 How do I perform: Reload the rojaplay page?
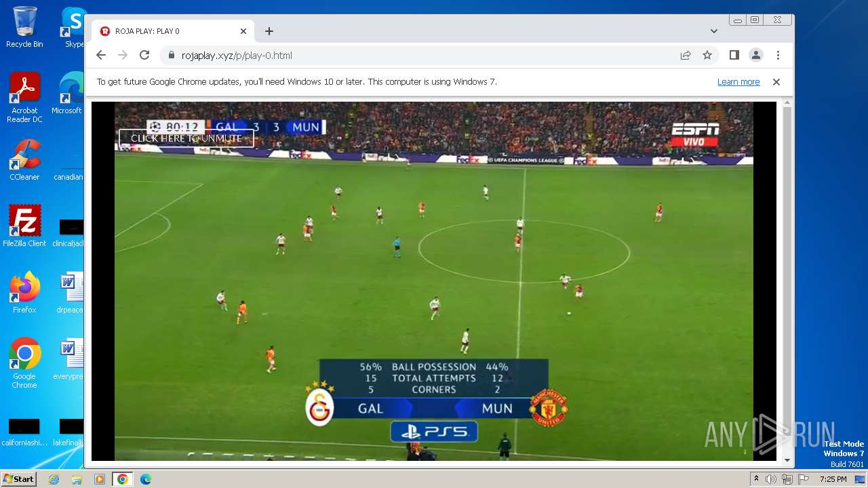coord(144,56)
